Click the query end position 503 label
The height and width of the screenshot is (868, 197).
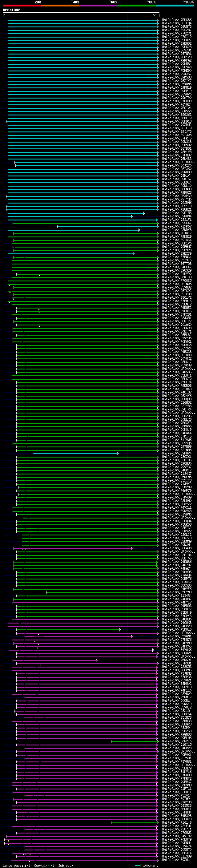[155, 15]
